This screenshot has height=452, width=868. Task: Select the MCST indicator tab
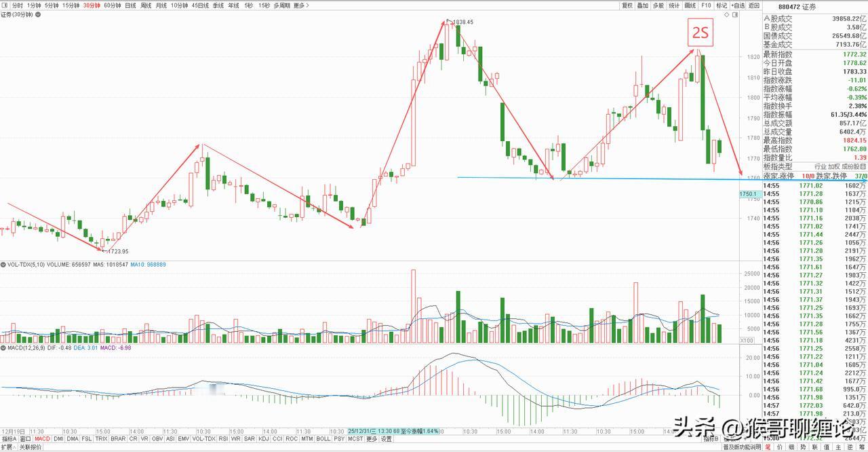(355, 439)
